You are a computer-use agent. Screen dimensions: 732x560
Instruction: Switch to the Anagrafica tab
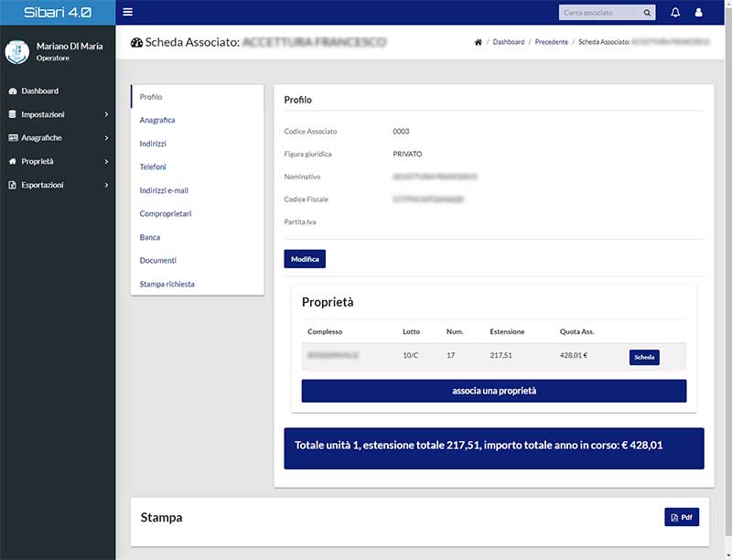(x=198, y=120)
